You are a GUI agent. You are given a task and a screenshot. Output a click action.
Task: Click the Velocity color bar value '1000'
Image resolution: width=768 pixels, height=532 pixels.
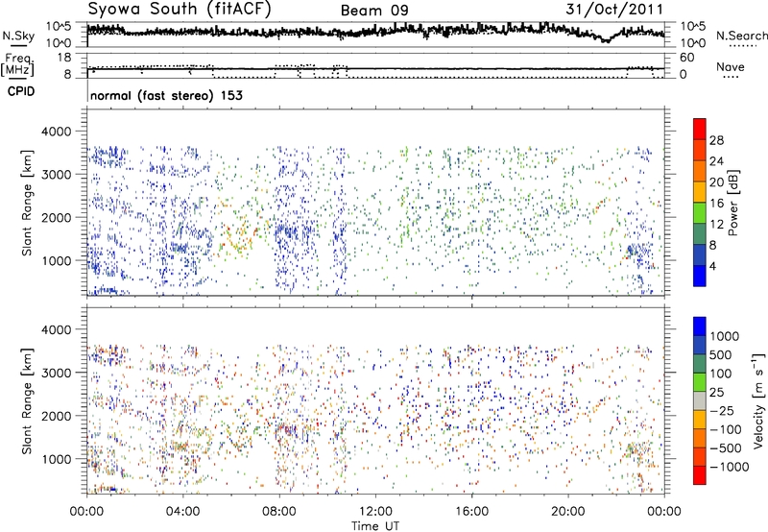(725, 336)
